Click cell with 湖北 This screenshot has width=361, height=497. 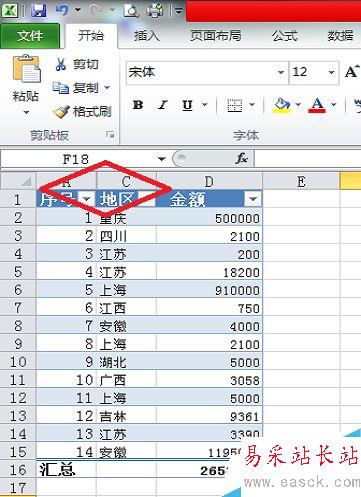click(x=126, y=362)
